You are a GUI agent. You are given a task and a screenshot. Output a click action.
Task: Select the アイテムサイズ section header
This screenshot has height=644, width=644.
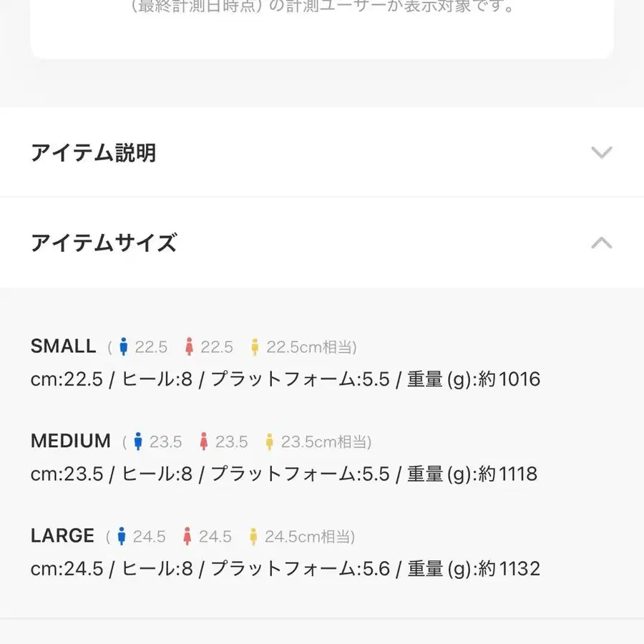[104, 243]
